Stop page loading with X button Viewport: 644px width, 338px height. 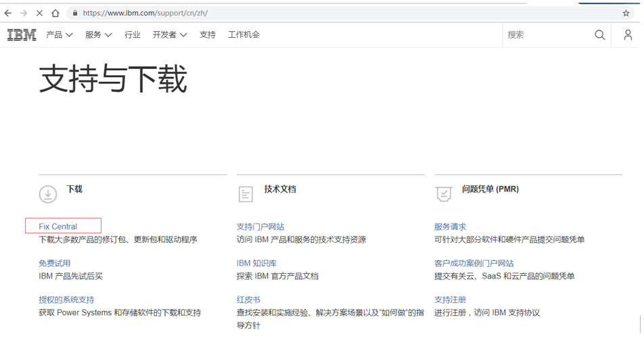click(x=39, y=13)
